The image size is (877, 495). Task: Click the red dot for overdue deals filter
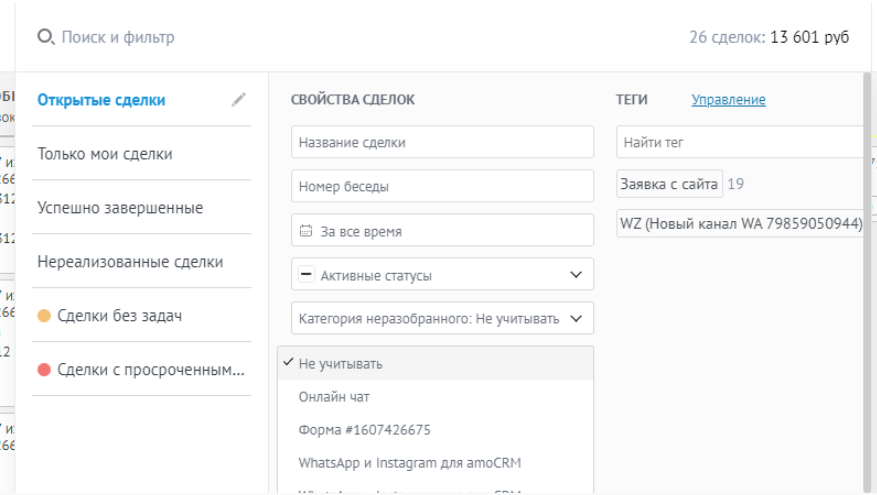(44, 370)
